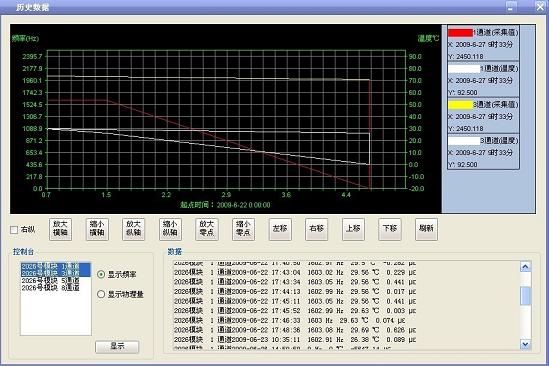Click the white swatch for 3通道(温度)
The image size is (549, 366).
[x=464, y=141]
